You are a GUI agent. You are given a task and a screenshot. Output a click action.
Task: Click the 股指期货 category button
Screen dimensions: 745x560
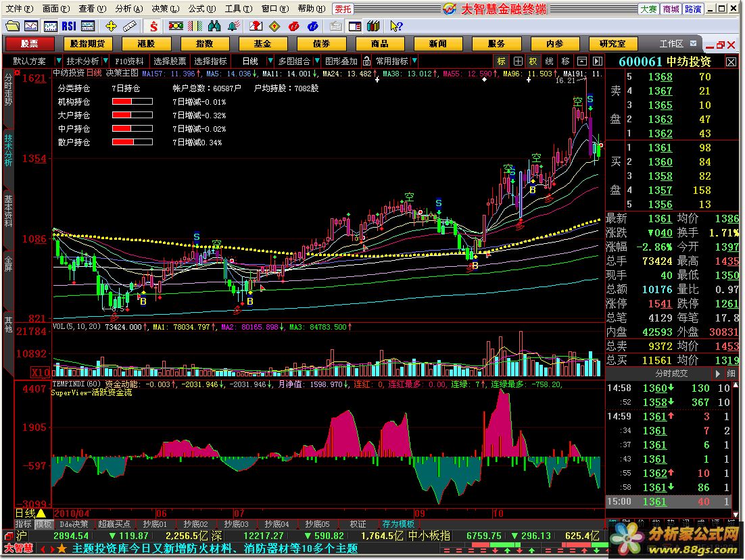coord(87,44)
